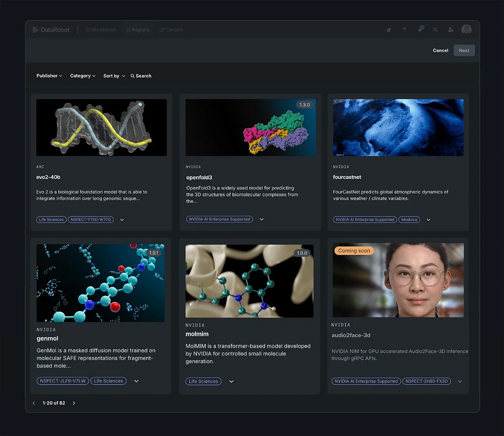
Task: Go to next page arrow
Action: click(x=74, y=403)
